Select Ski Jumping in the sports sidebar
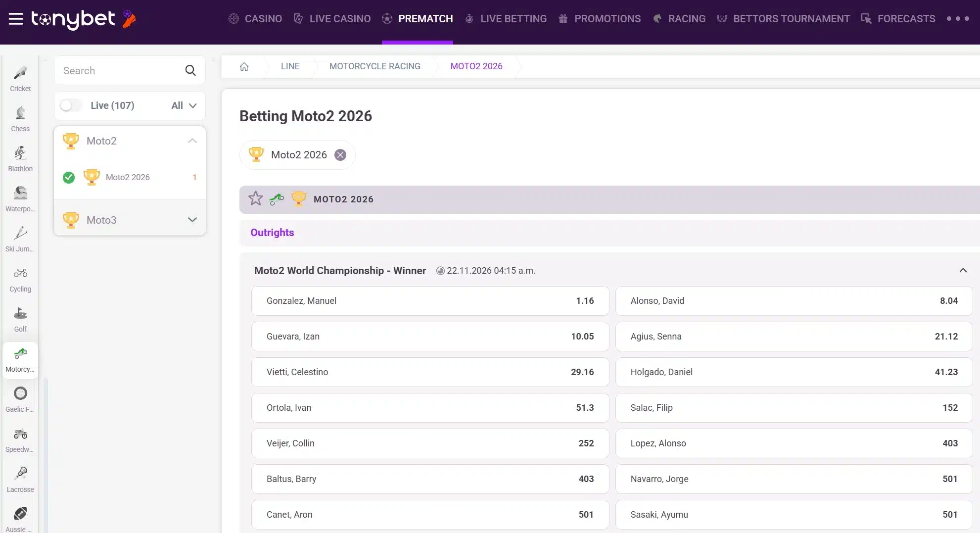 click(20, 239)
